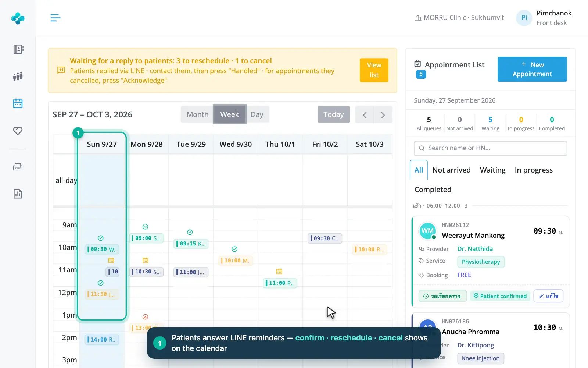The image size is (588, 368).
Task: Open the people group sidebar icon
Action: [x=18, y=76]
